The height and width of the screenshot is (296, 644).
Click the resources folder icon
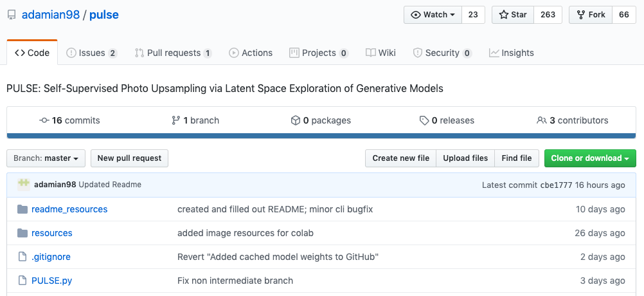click(23, 233)
